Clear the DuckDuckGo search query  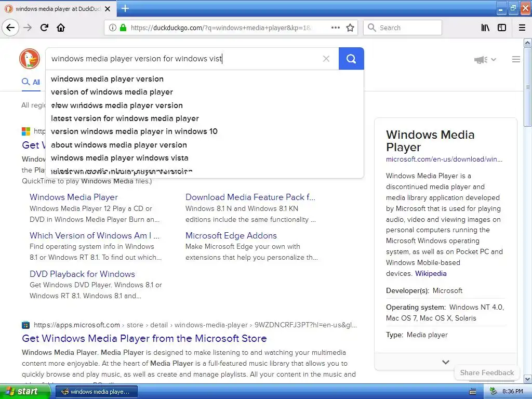pos(326,59)
